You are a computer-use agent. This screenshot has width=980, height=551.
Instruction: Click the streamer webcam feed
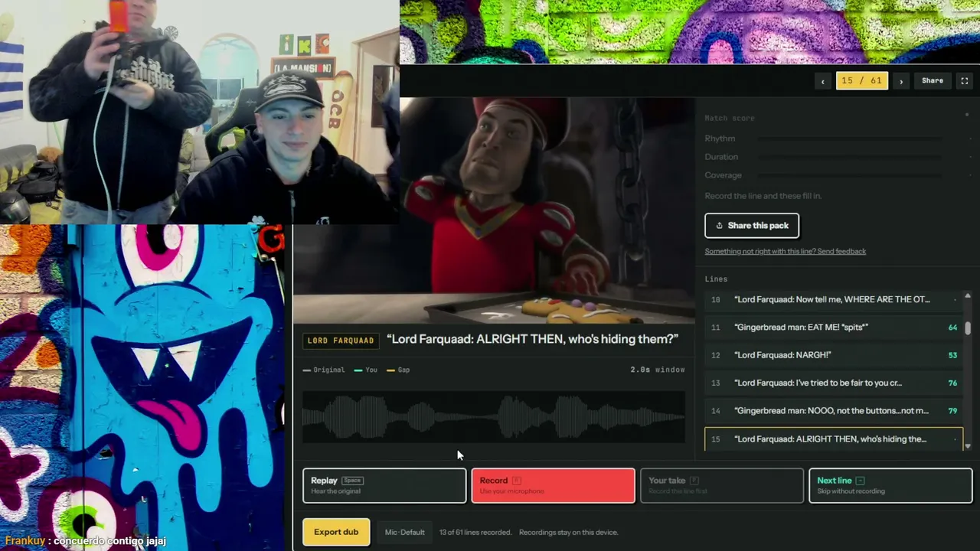click(x=199, y=112)
